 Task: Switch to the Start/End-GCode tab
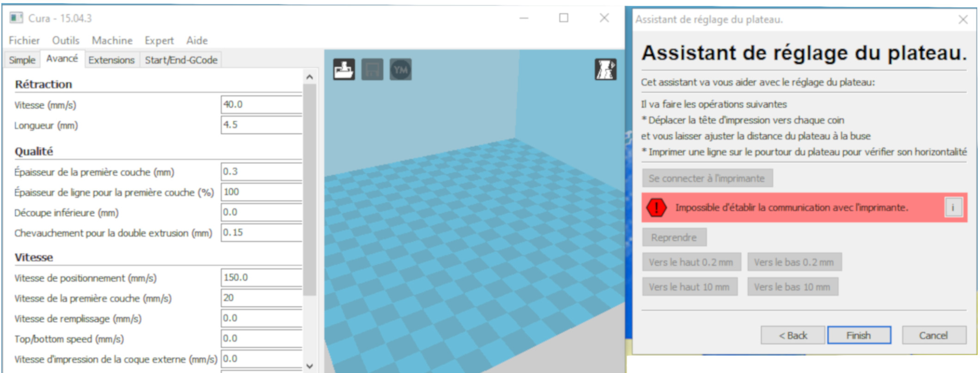coord(181,60)
